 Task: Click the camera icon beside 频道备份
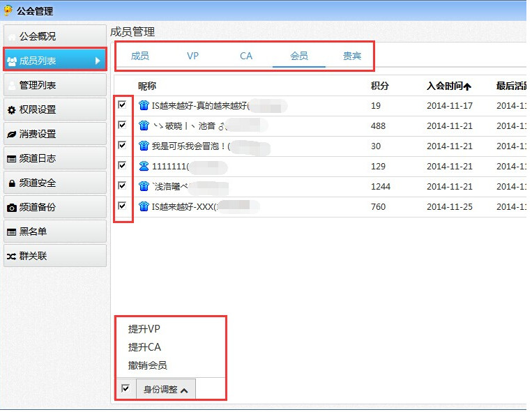click(11, 208)
